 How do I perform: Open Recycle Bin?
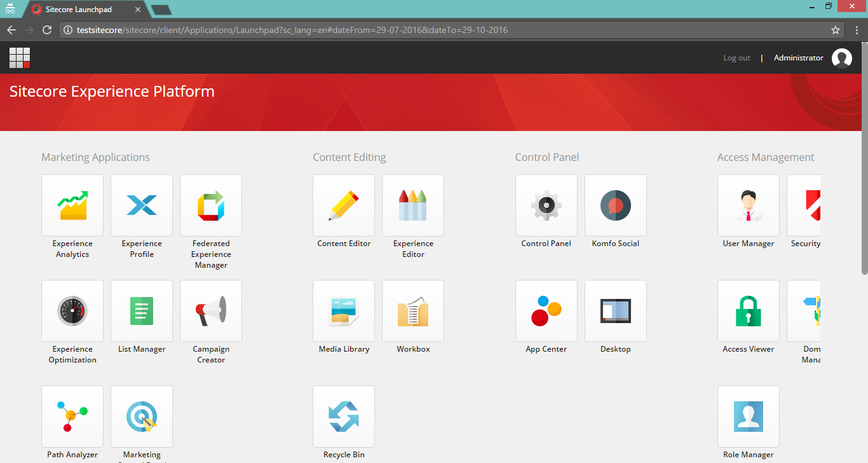[x=344, y=417]
